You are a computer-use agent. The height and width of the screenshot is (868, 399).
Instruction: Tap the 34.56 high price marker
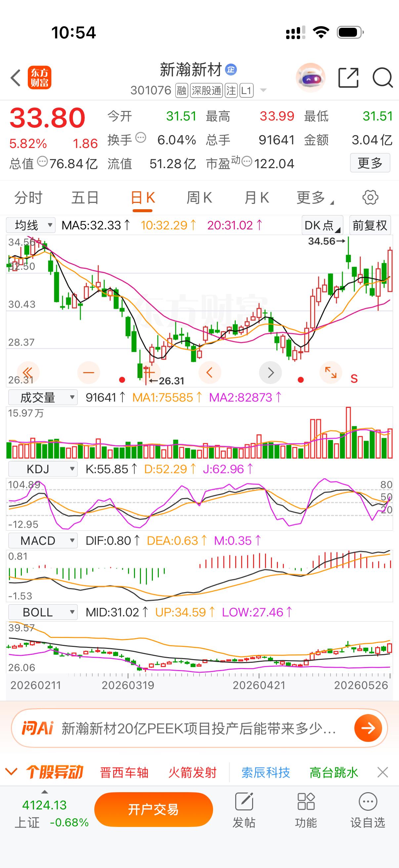coord(327,241)
